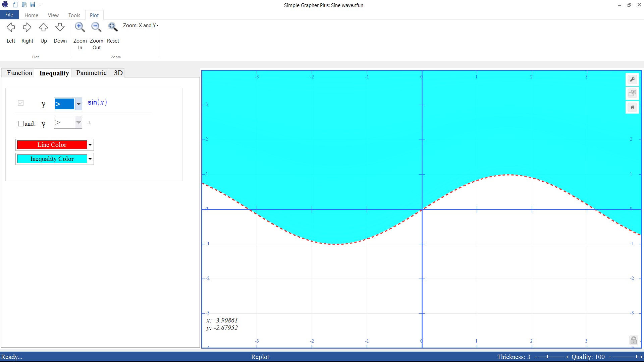Click the Zoom In magnifier
The height and width of the screenshot is (362, 644).
point(80,27)
